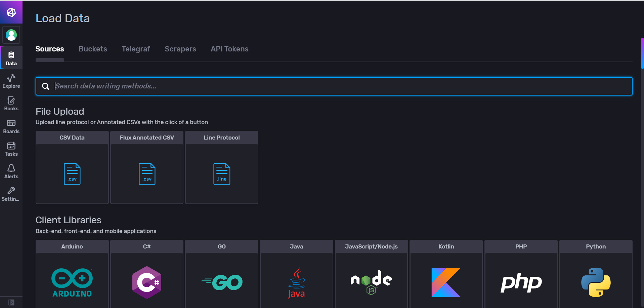Image resolution: width=644 pixels, height=308 pixels.
Task: Open Tasks in the sidebar
Action: coord(11,149)
